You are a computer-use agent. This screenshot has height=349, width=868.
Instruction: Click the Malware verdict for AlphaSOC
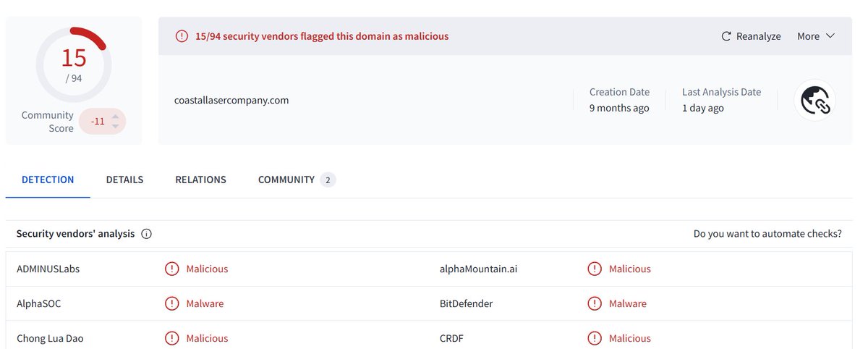point(205,303)
